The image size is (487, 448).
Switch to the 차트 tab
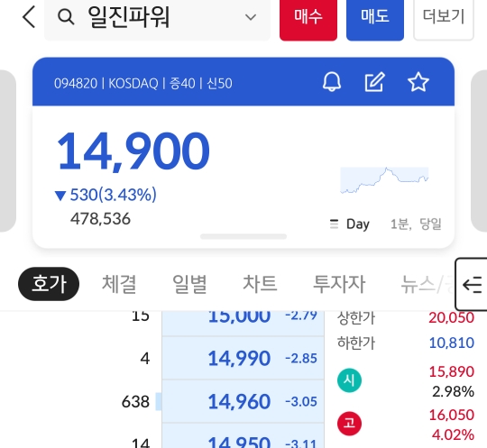pos(260,284)
